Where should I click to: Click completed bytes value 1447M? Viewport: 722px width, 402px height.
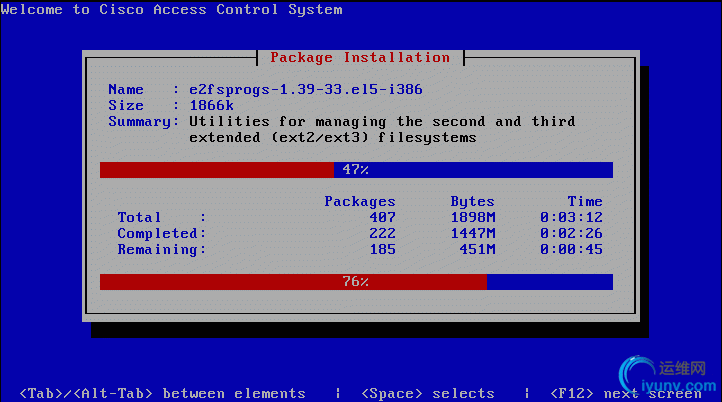(473, 233)
